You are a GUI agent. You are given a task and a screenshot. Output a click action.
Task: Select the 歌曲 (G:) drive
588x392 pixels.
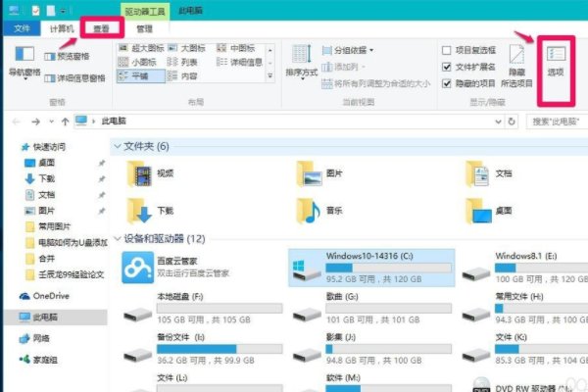click(371, 309)
